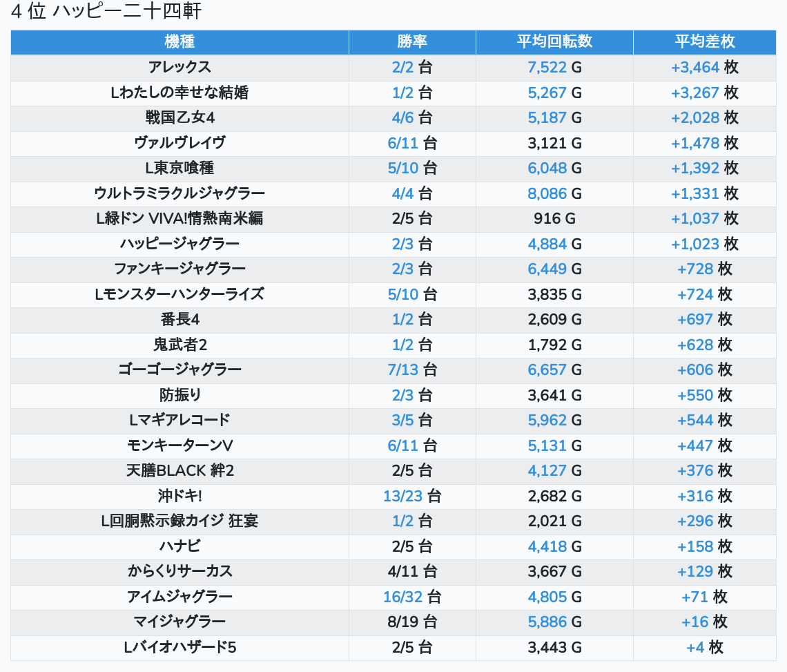Click ウルトラミラクルジャグラー in the table
787x672 pixels.
179,193
